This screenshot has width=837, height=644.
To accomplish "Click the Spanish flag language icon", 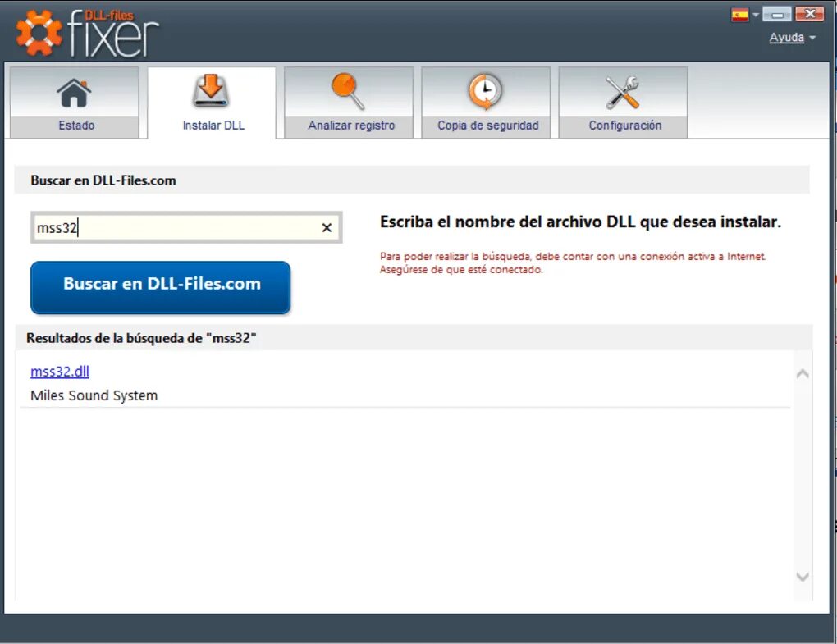I will [x=740, y=15].
